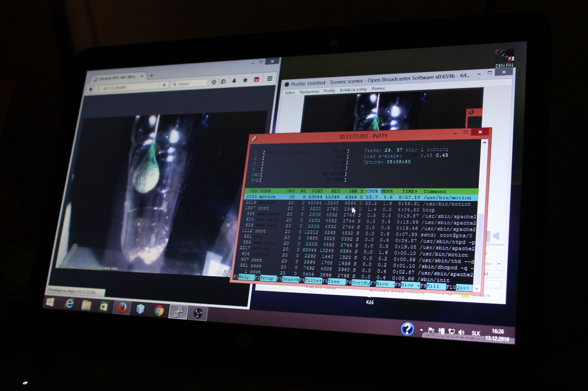This screenshot has height=391, width=588.
Task: Open the bookmarks list icon in Firefox
Action: pyautogui.click(x=223, y=81)
